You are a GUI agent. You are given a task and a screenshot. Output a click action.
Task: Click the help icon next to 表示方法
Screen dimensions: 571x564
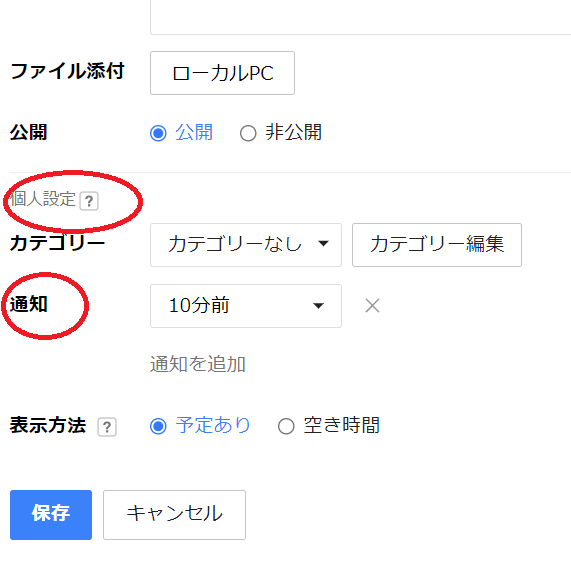point(107,427)
